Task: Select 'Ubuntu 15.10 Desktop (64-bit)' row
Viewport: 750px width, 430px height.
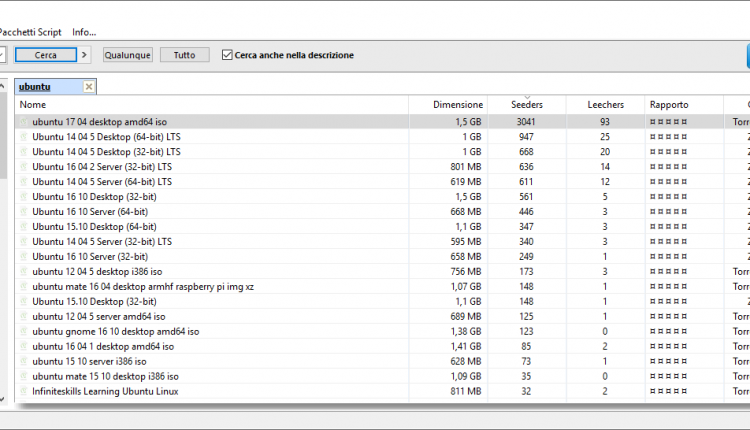Action: (382, 226)
